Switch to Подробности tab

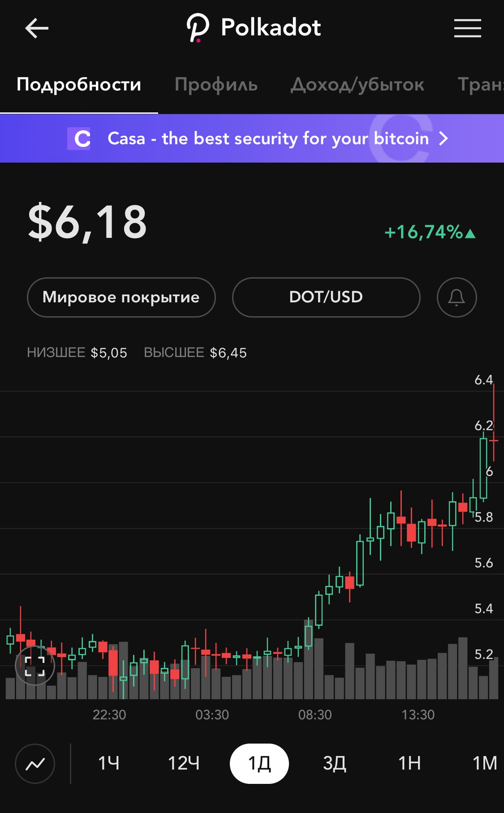click(79, 84)
